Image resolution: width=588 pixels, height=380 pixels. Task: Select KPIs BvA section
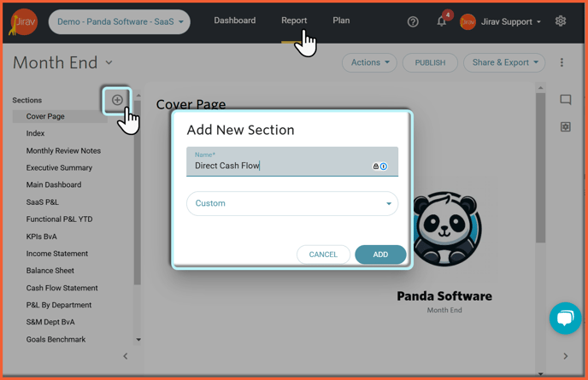[42, 237]
